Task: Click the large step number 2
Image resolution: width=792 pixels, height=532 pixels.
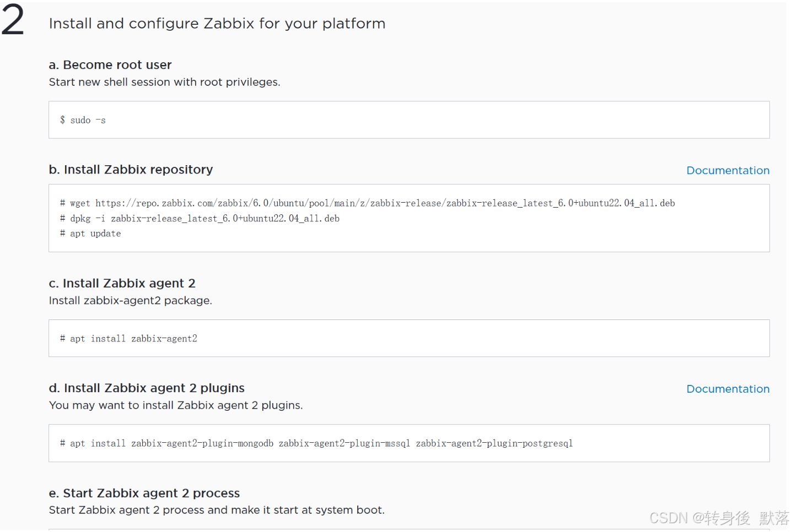Action: (x=13, y=20)
